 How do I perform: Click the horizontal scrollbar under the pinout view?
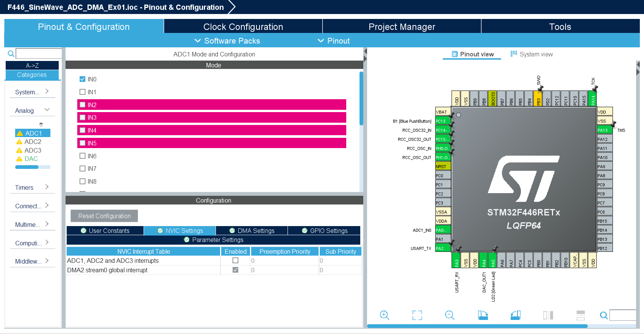[x=477, y=326]
